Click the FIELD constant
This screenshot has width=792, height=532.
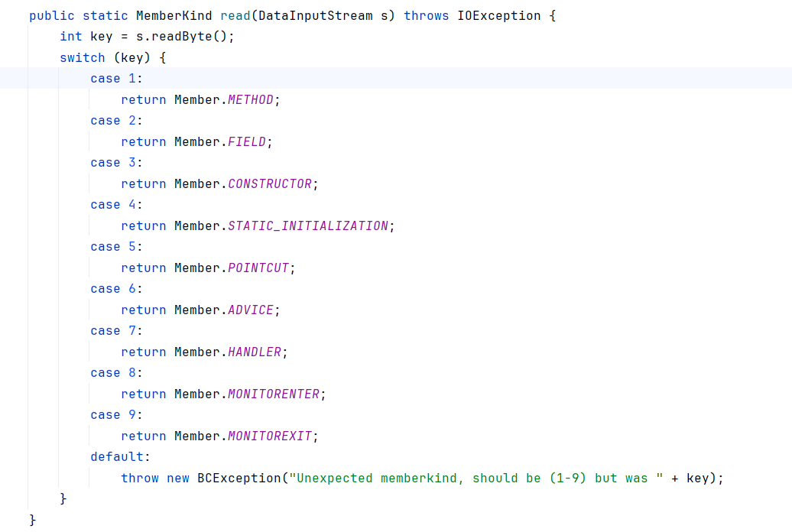click(x=246, y=142)
